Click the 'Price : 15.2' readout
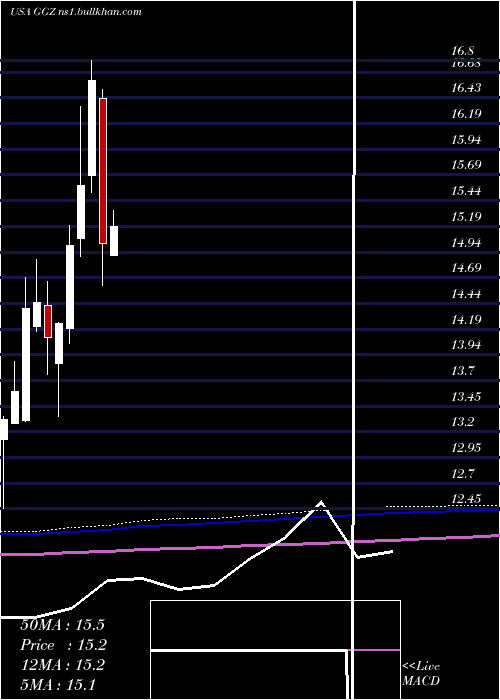 [x=63, y=645]
